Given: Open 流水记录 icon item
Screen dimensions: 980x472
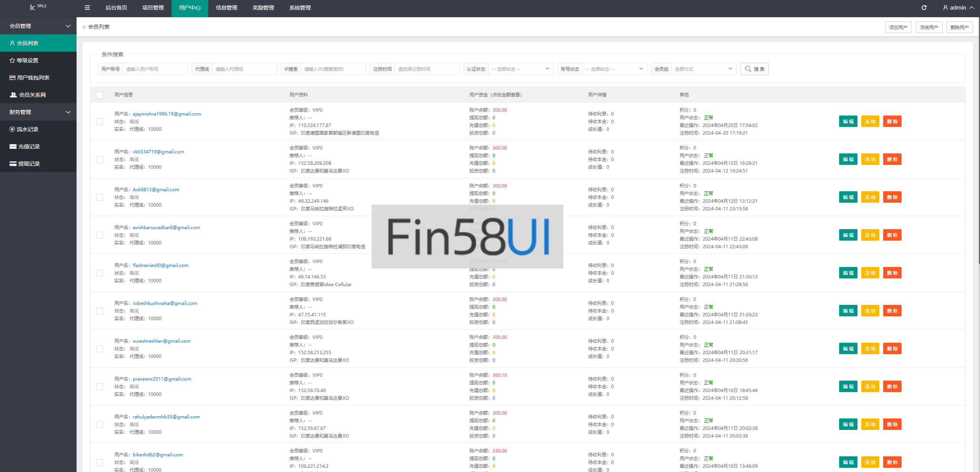Looking at the screenshot, I should (12, 129).
